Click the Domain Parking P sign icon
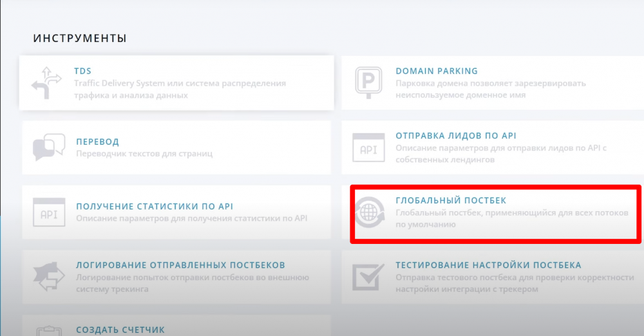 [x=368, y=82]
